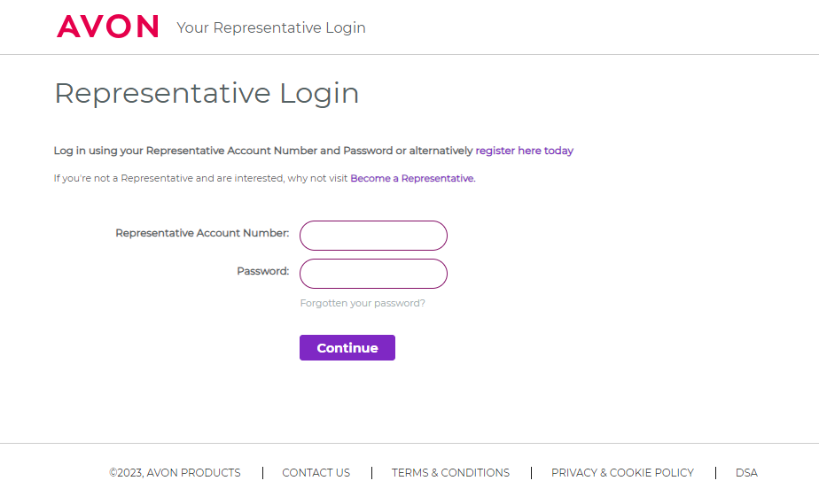Click the 'Password:' field label
The image size is (819, 504).
coord(262,271)
